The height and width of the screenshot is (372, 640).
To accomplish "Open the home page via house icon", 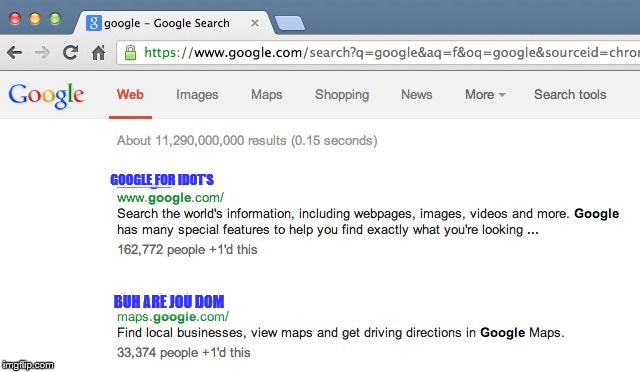I will coord(98,52).
